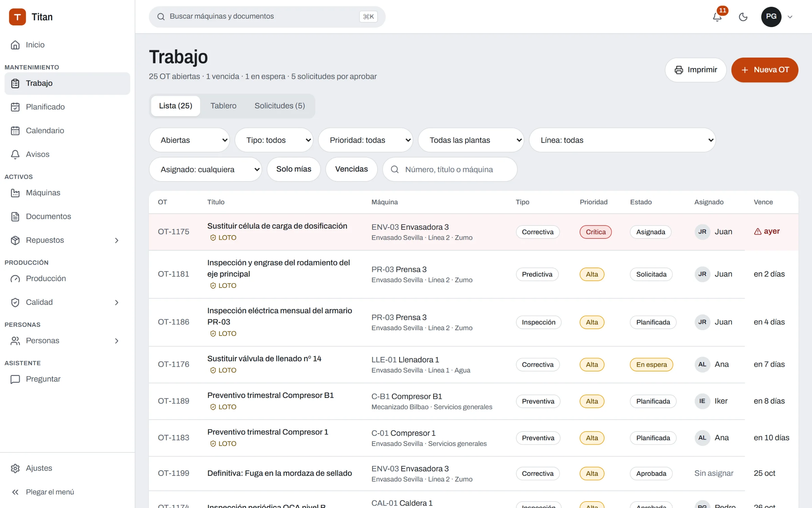Click the Buscar máquinas y documentos field
This screenshot has width=812, height=508.
[267, 17]
